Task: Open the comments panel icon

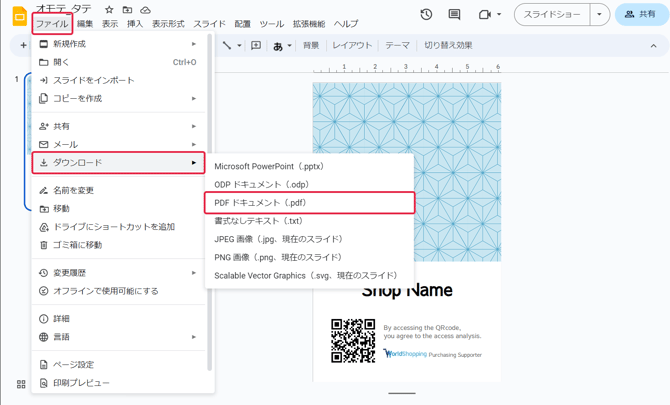Action: pyautogui.click(x=454, y=15)
